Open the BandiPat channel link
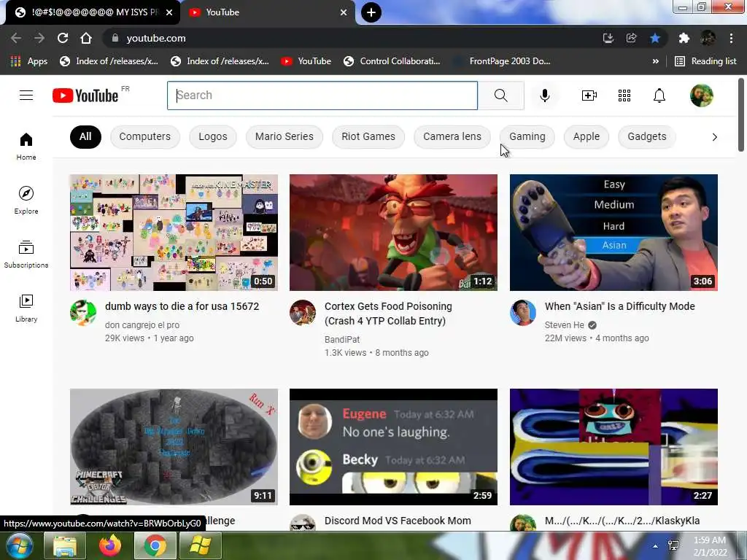 pyautogui.click(x=342, y=340)
